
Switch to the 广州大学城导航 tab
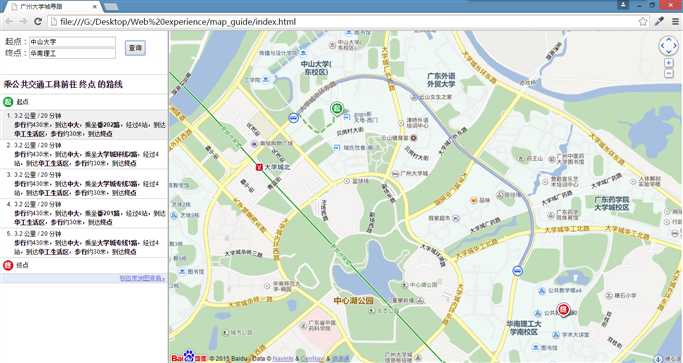[x=52, y=7]
